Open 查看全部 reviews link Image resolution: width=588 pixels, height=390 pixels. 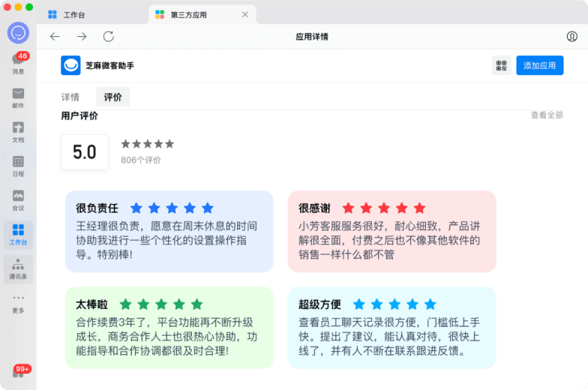point(547,115)
